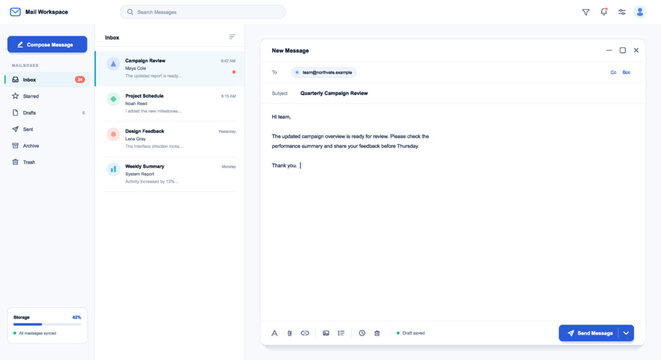Open the Project Schedule email title
Viewport: 661px width, 360px height.
pyautogui.click(x=144, y=96)
